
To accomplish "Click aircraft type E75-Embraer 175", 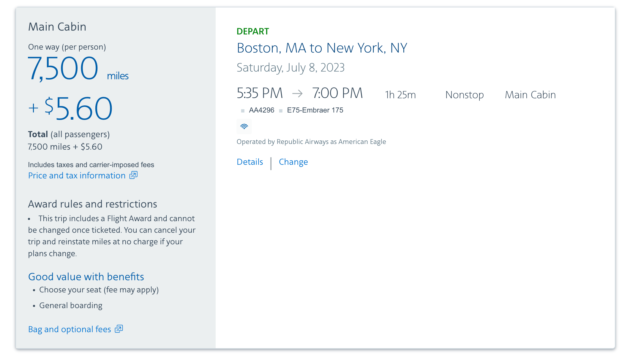I will tap(315, 110).
